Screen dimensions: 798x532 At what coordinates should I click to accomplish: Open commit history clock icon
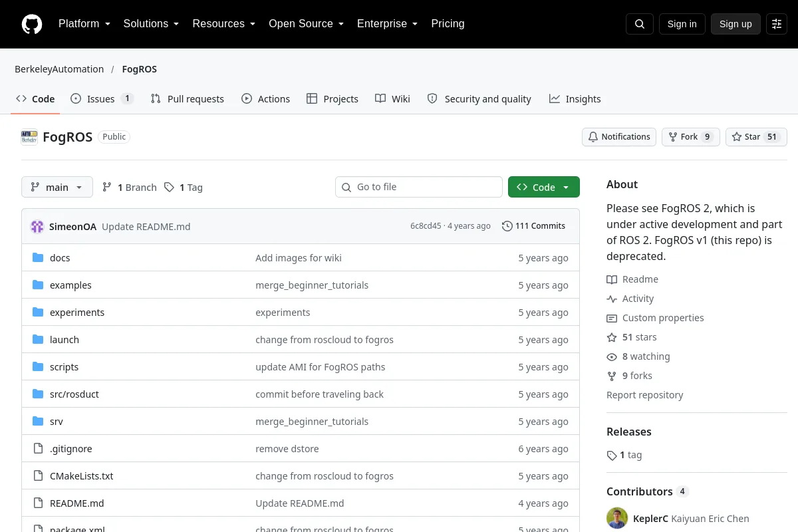507,226
